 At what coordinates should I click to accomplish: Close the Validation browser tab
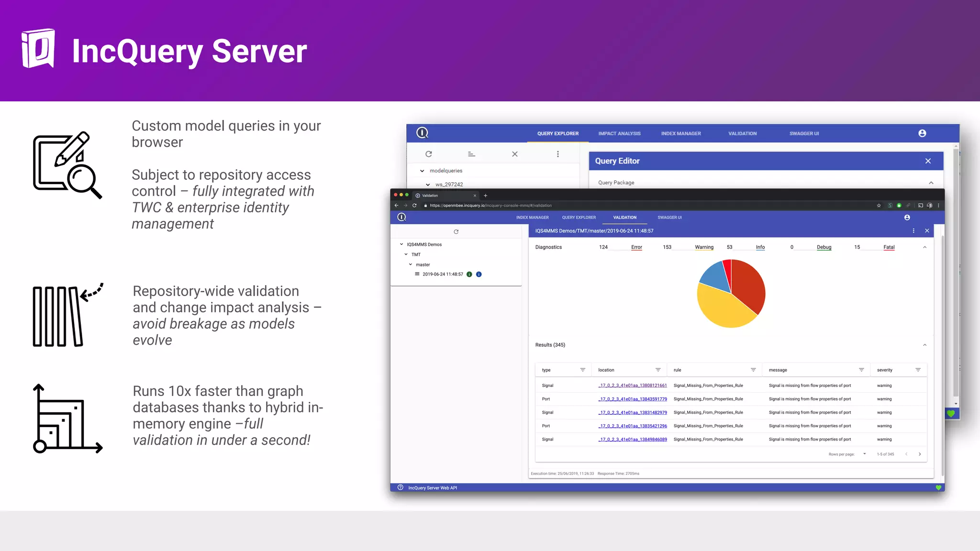click(475, 195)
